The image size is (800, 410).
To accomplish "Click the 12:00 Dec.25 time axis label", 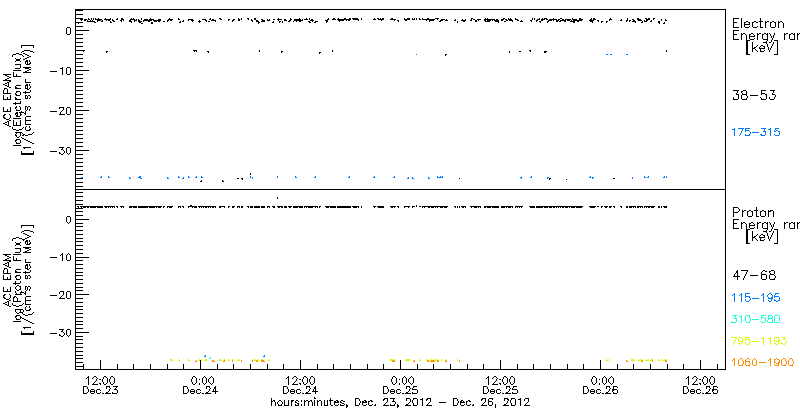I will click(501, 386).
